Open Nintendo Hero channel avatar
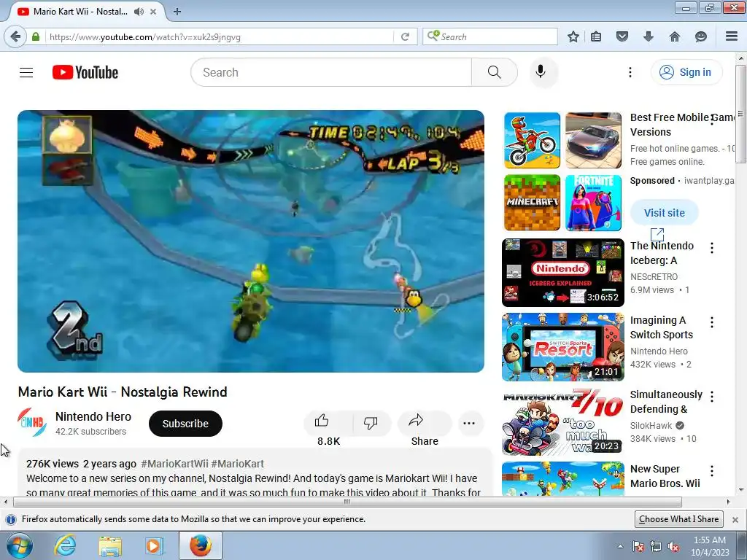This screenshot has width=747, height=560. (x=32, y=423)
